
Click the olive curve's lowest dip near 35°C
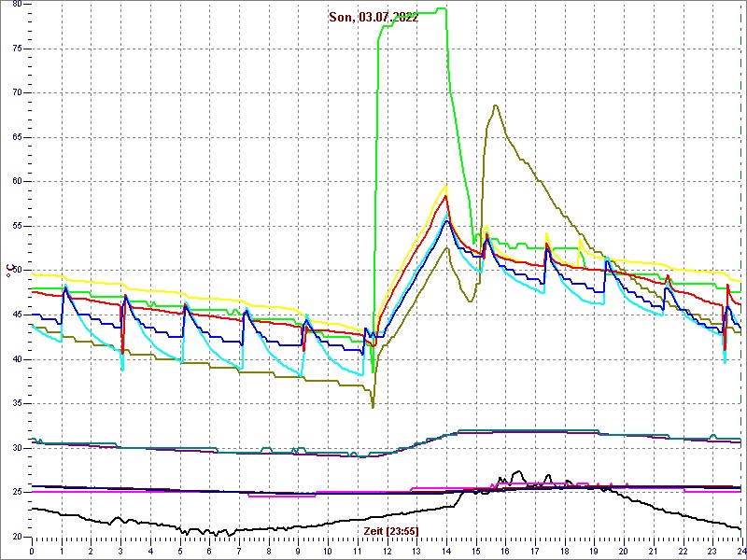point(373,406)
